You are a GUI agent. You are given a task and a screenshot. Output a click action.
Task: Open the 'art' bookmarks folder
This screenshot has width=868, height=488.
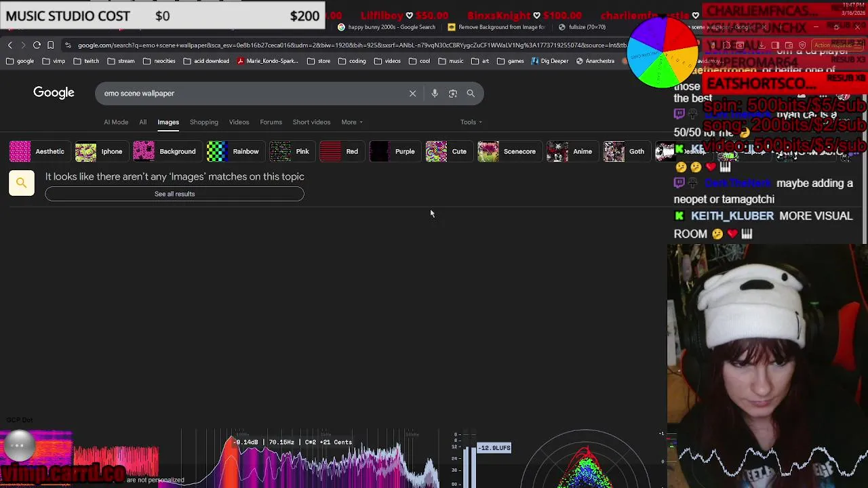pyautogui.click(x=480, y=61)
